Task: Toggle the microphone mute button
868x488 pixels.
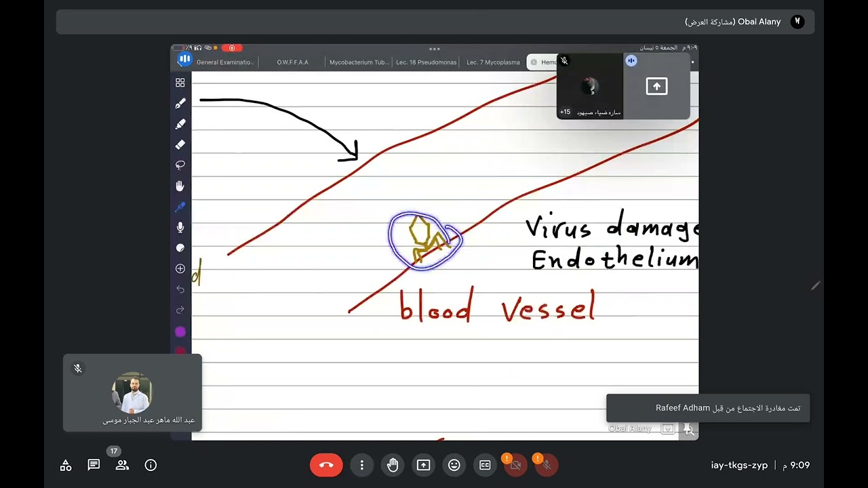Action: 547,465
